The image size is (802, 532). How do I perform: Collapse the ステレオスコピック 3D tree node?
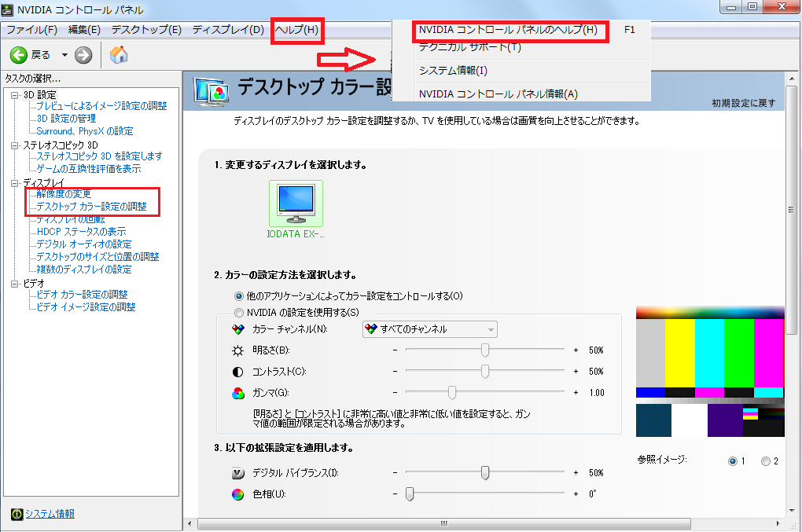[15, 145]
